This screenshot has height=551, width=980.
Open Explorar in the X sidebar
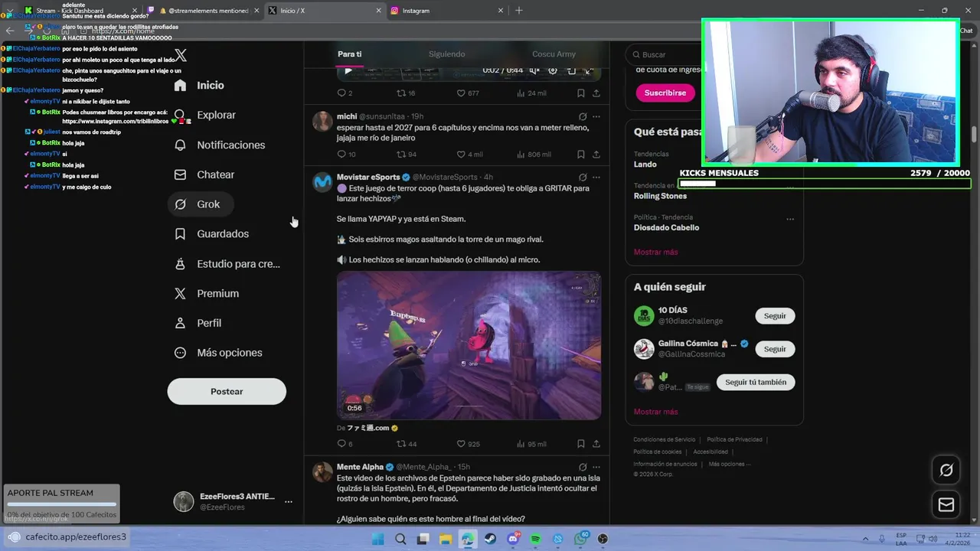[205, 115]
